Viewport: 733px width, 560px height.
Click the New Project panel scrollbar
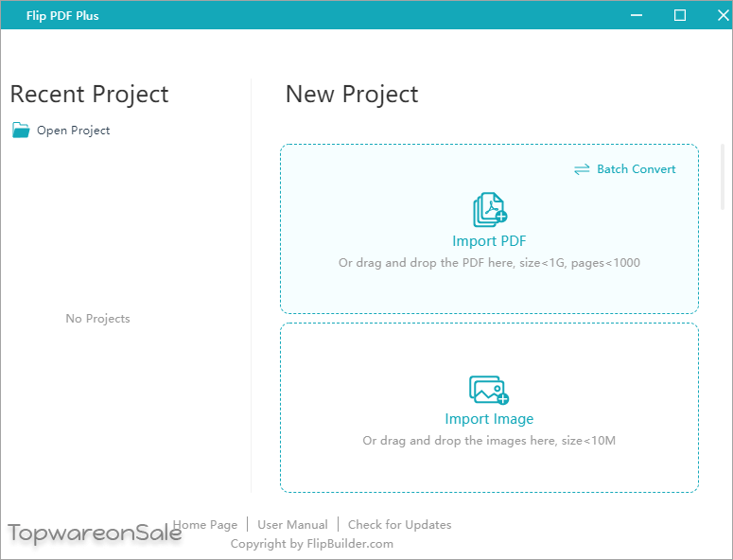(723, 177)
